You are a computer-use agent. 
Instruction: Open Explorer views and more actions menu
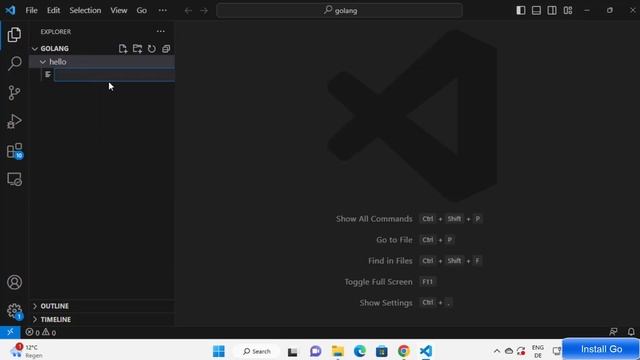click(161, 31)
